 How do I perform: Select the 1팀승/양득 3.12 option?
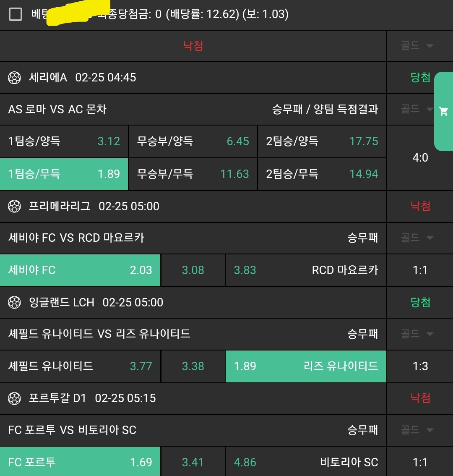pyautogui.click(x=64, y=141)
